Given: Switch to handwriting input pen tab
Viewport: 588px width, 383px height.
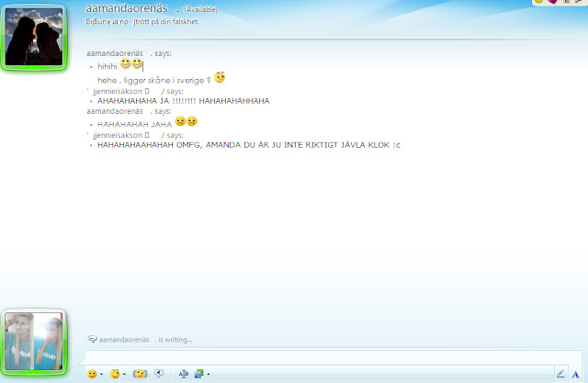Looking at the screenshot, I should (x=560, y=374).
